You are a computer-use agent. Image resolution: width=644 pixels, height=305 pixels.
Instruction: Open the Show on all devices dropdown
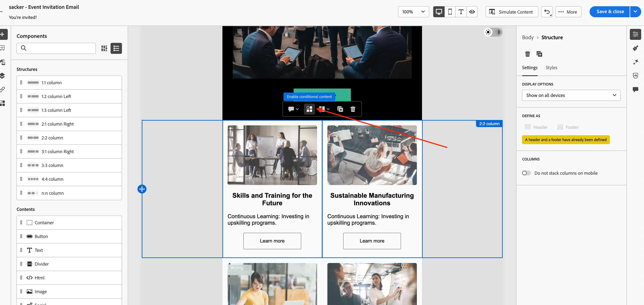pos(571,95)
